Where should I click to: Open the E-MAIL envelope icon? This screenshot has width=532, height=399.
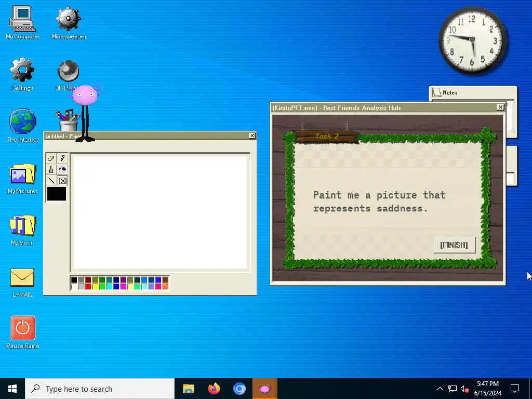pyautogui.click(x=22, y=282)
